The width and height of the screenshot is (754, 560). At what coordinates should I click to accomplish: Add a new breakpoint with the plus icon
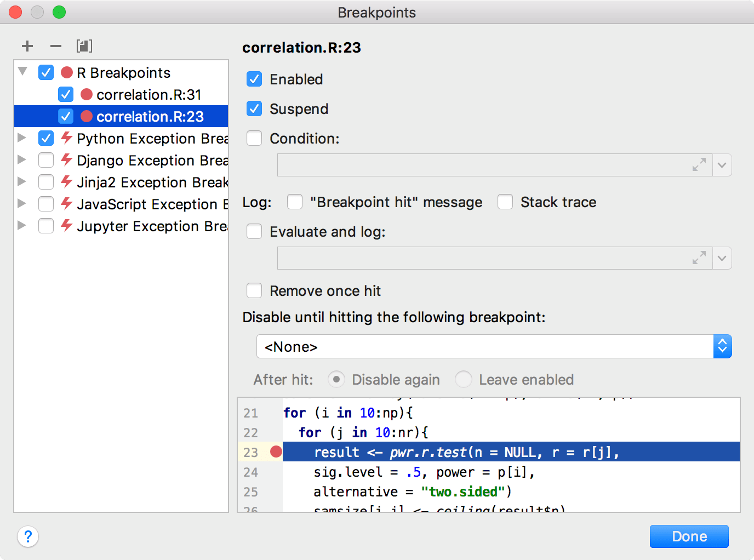[27, 46]
